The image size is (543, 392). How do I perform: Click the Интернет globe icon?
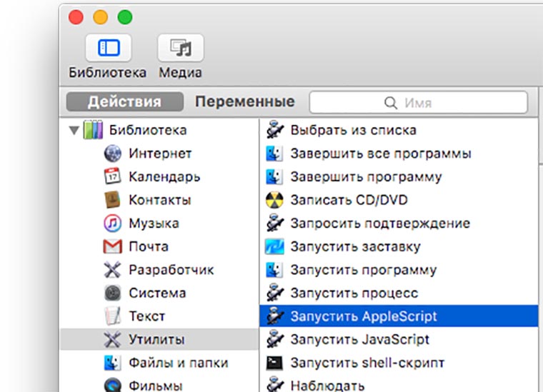113,154
